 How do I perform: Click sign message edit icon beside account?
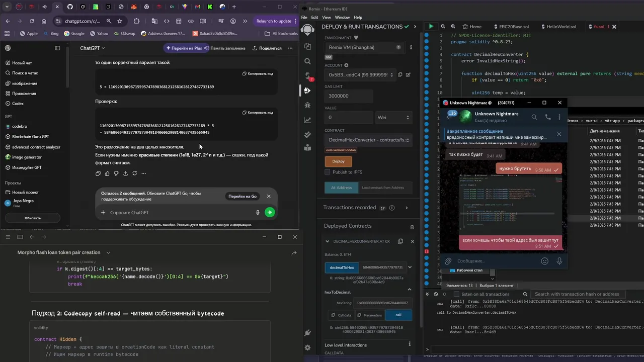coord(408,74)
